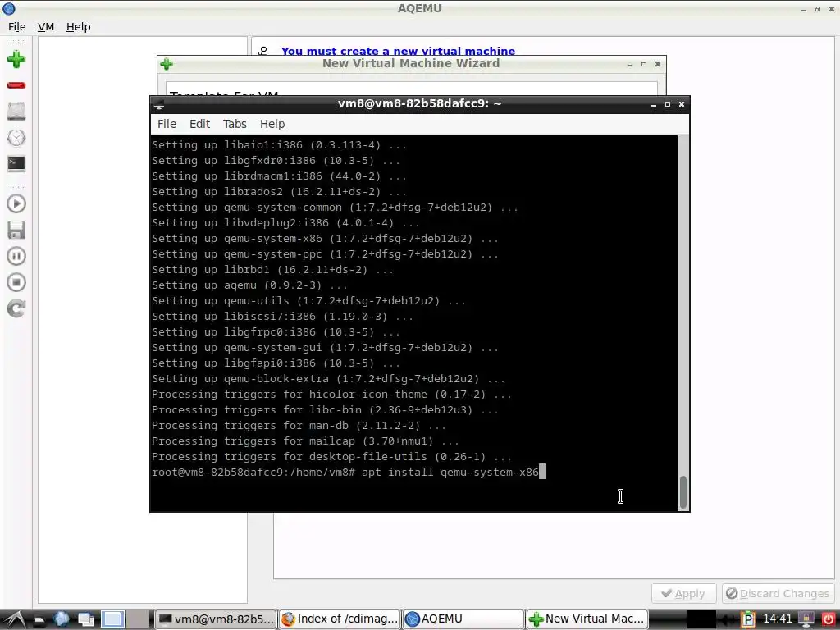The height and width of the screenshot is (630, 840).
Task: Click the red power logout icon
Action: [x=829, y=620]
